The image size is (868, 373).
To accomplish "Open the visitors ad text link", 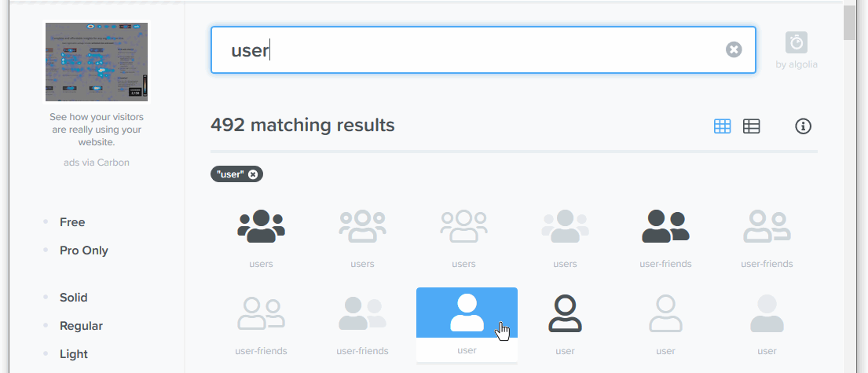I will (97, 130).
